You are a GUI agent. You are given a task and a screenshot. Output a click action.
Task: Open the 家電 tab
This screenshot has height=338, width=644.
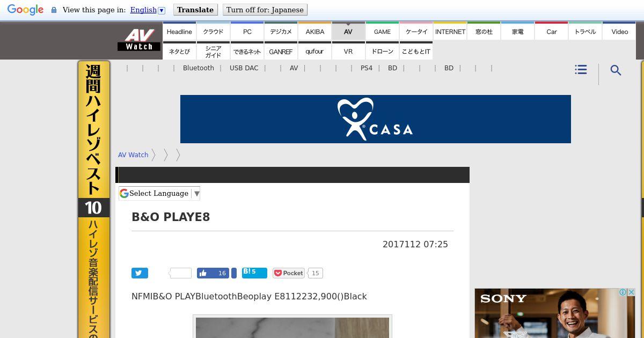tap(518, 31)
